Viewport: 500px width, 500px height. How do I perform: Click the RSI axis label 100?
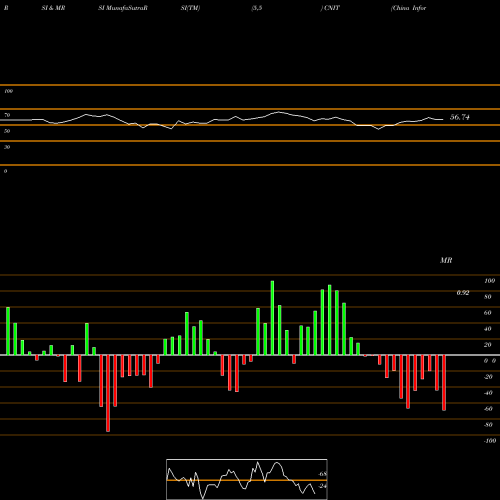(x=9, y=91)
